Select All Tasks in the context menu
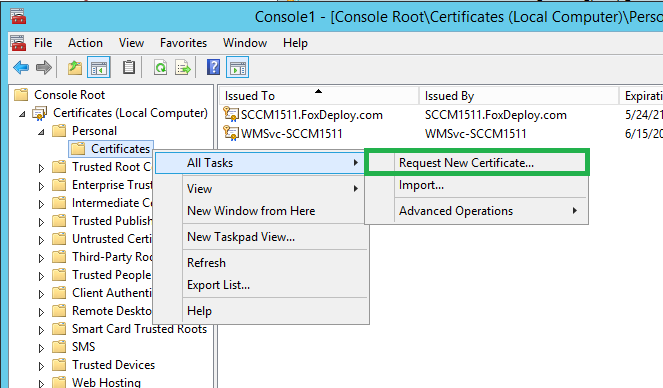The width and height of the screenshot is (663, 388). tap(259, 163)
